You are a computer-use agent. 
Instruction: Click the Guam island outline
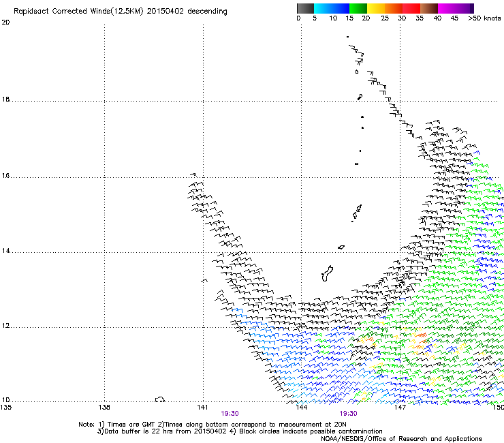pos(327,273)
